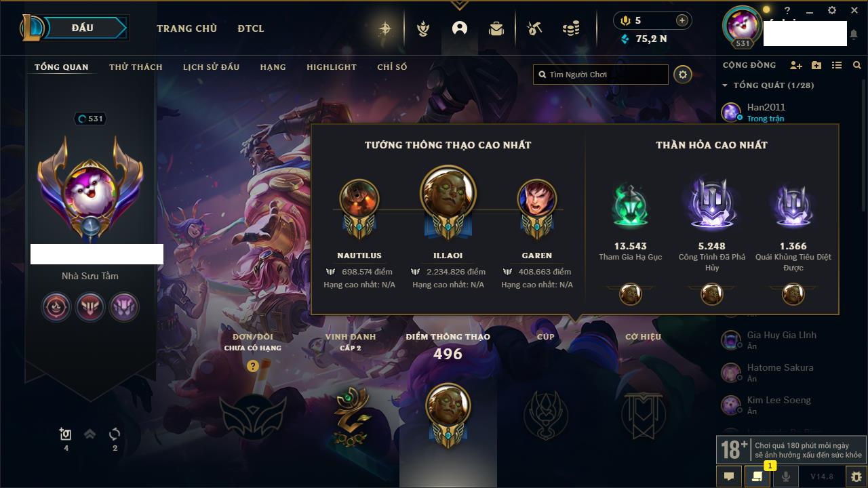Image resolution: width=868 pixels, height=488 pixels.
Task: Toggle the microphone mute button
Action: (x=786, y=476)
